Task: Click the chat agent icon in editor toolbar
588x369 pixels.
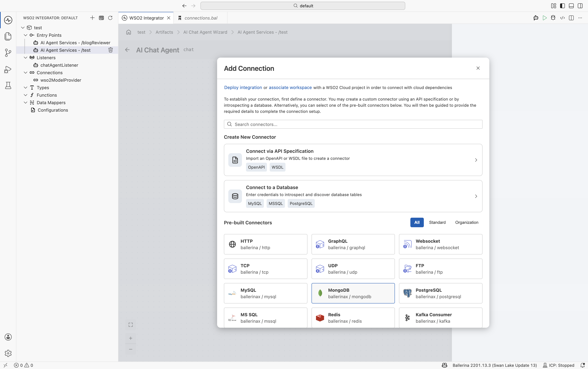Action: [536, 18]
